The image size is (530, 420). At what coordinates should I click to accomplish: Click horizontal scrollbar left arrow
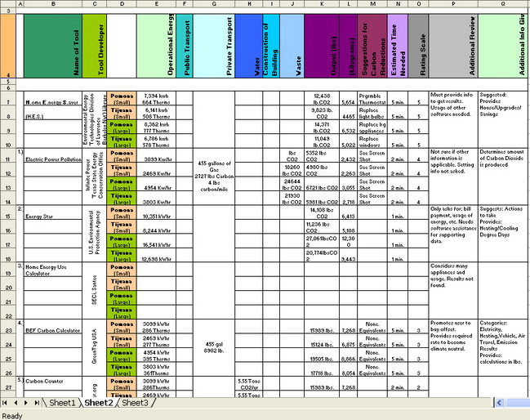[500, 402]
